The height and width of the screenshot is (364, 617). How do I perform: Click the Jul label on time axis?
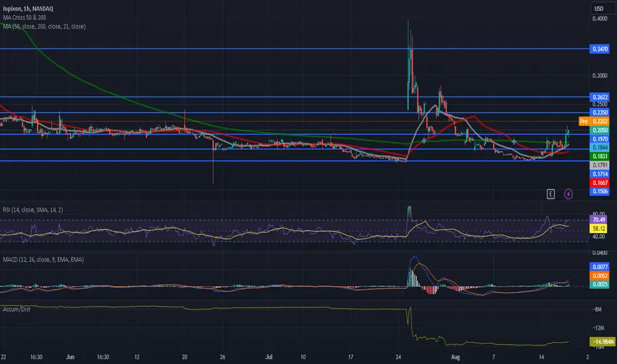tap(269, 357)
